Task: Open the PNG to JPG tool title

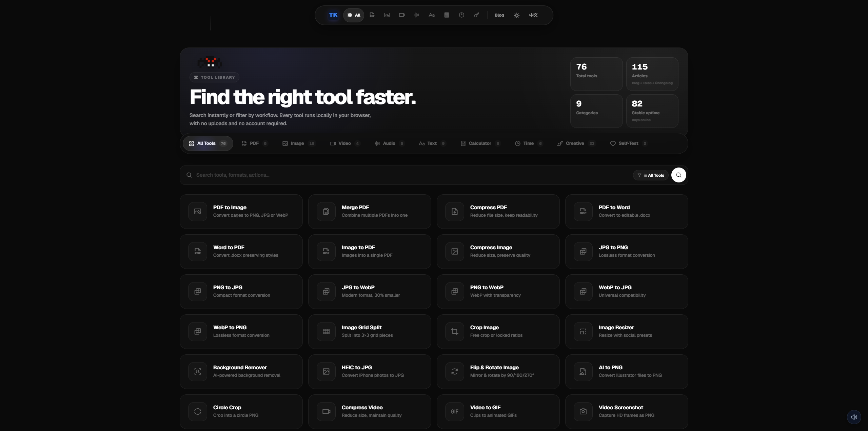Action: click(x=228, y=288)
